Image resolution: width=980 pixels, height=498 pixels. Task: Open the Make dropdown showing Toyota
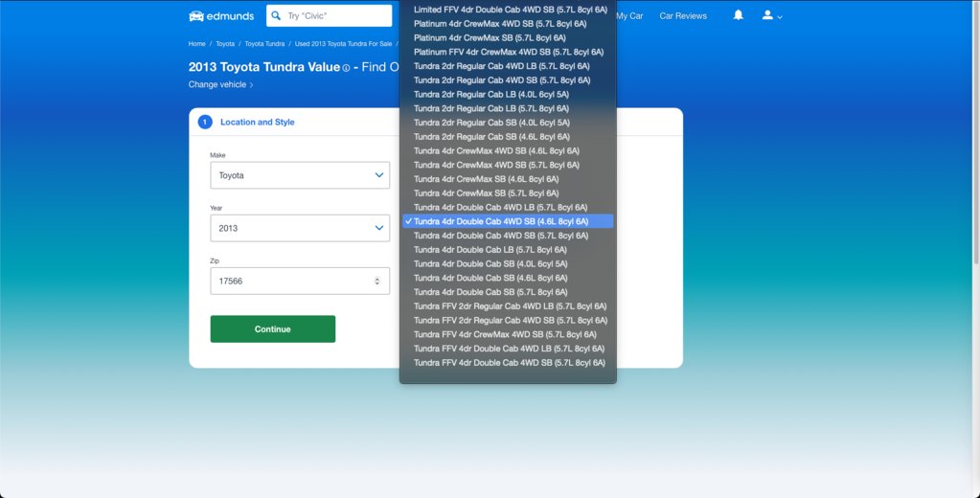coord(300,175)
